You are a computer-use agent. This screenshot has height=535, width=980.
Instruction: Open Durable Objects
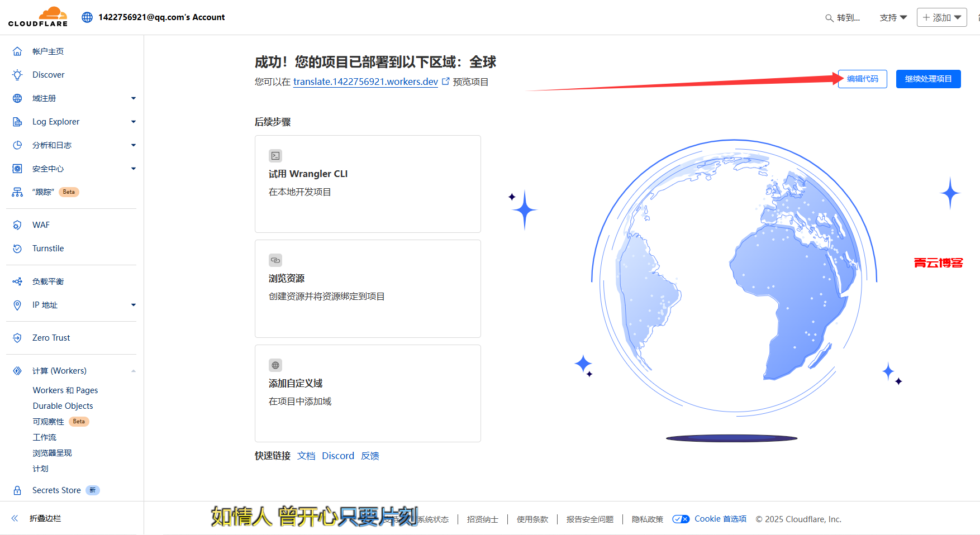pos(63,406)
